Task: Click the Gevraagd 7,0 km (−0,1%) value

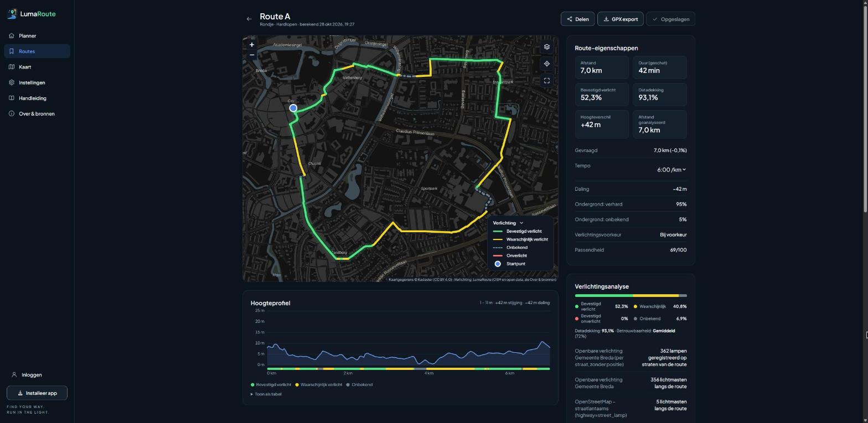Action: pyautogui.click(x=670, y=150)
